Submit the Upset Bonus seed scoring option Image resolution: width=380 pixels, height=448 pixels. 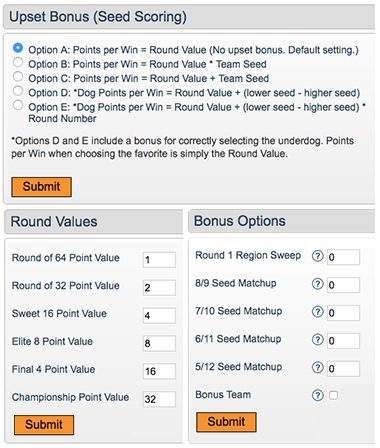pyautogui.click(x=41, y=187)
